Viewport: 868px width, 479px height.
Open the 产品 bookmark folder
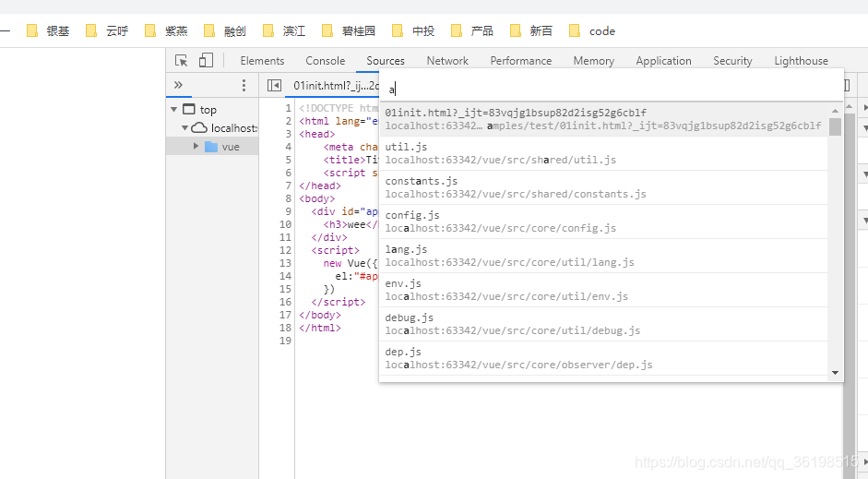(472, 31)
